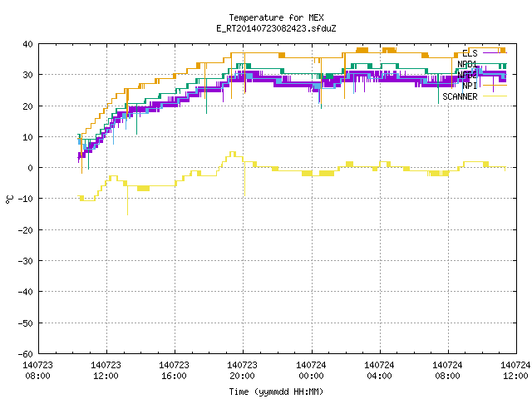The width and height of the screenshot is (532, 399).
Task: Click the y-axis tick value "0"
Action: 31,168
